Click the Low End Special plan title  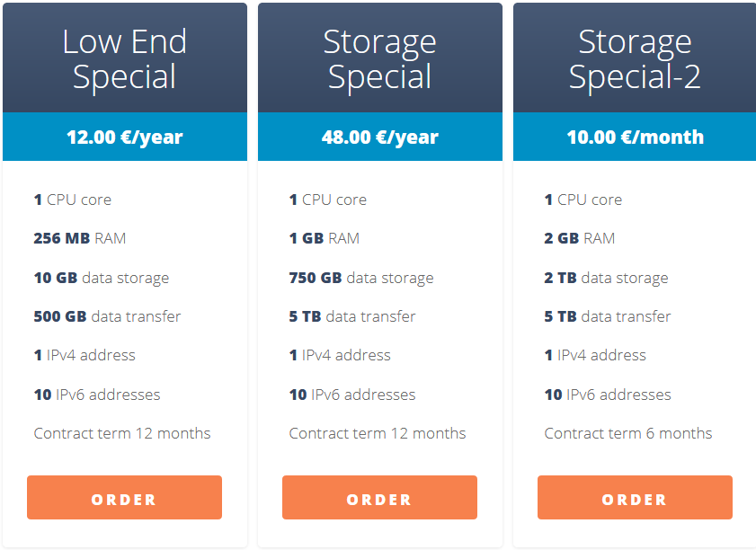point(124,59)
